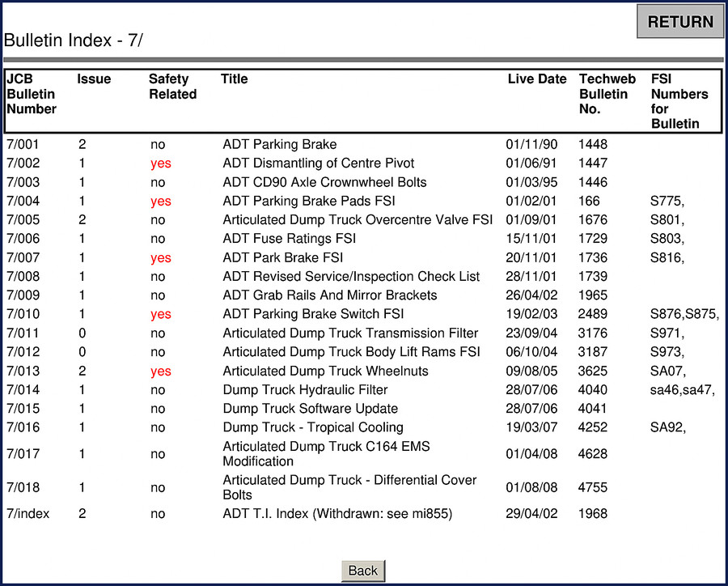The height and width of the screenshot is (586, 728).
Task: Select bulletin number 7/013
Action: click(x=23, y=372)
